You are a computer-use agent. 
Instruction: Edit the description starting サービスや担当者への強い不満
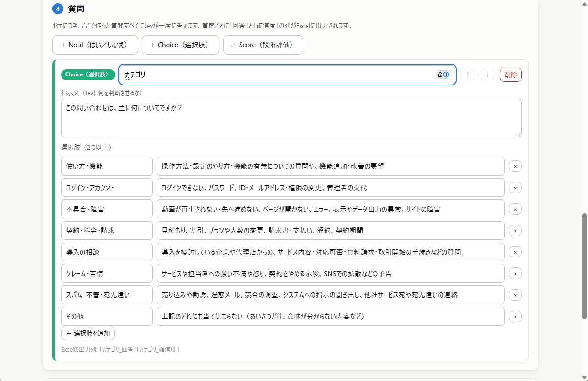(x=330, y=273)
